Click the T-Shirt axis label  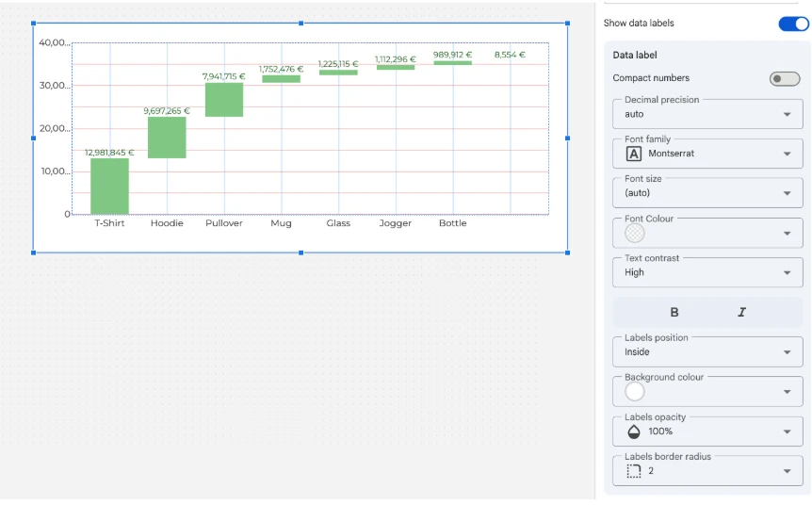[109, 223]
